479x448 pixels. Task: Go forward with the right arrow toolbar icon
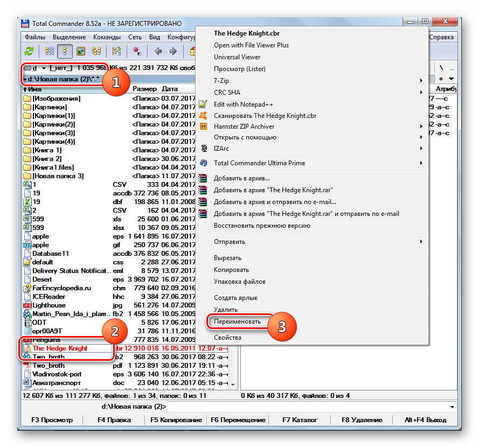pyautogui.click(x=173, y=51)
